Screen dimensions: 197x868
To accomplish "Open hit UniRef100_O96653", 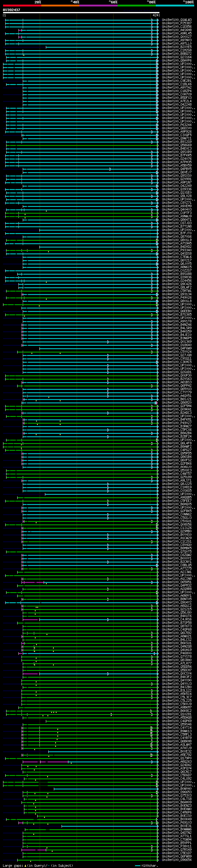I will [176, 792].
